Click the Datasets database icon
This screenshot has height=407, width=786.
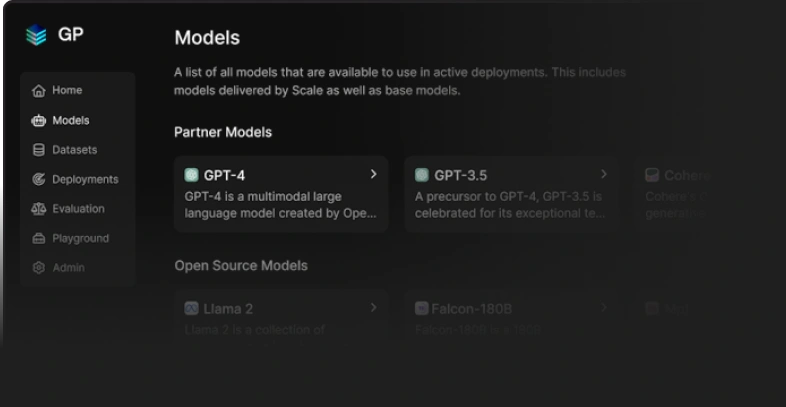(x=39, y=150)
